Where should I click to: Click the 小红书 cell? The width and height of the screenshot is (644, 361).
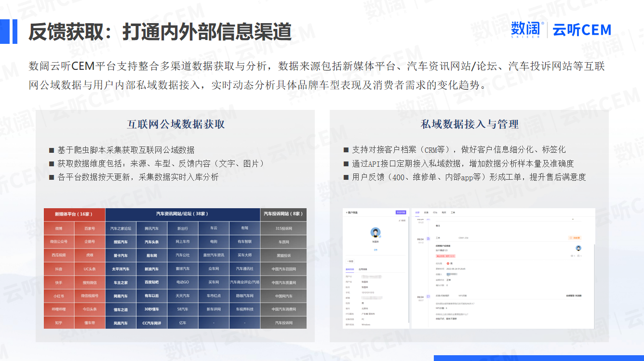tap(59, 295)
